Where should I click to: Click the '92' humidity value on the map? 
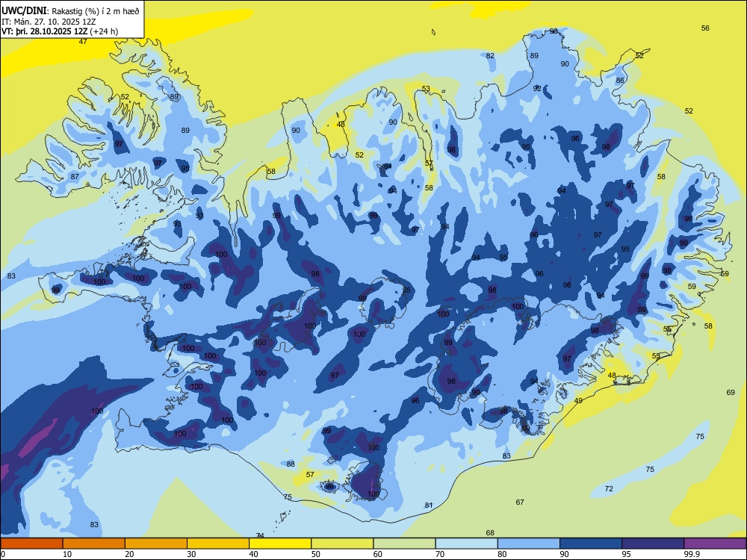pyautogui.click(x=537, y=89)
